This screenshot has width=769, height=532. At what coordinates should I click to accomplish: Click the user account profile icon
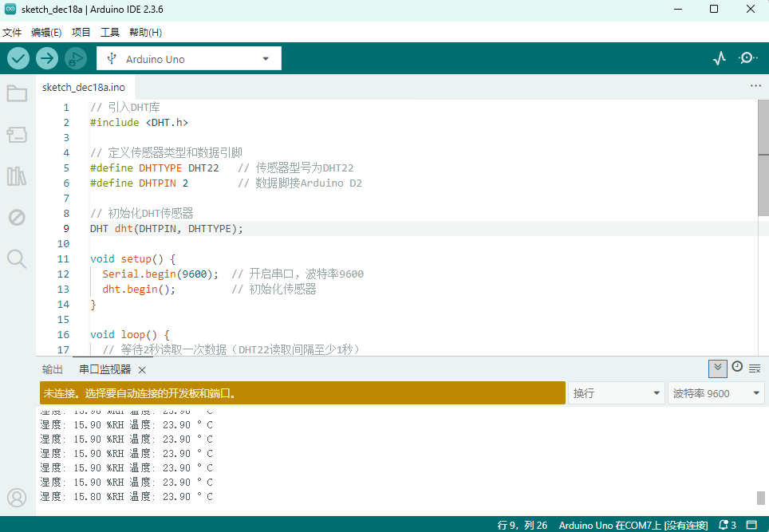17,498
